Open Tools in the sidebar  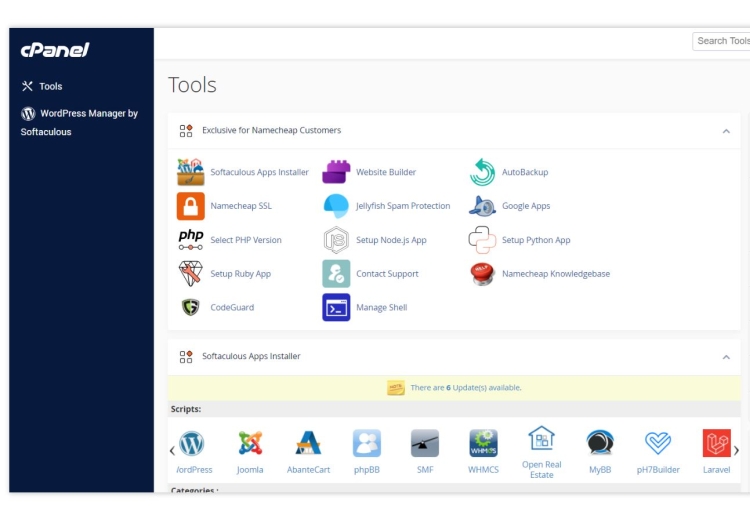click(x=50, y=87)
